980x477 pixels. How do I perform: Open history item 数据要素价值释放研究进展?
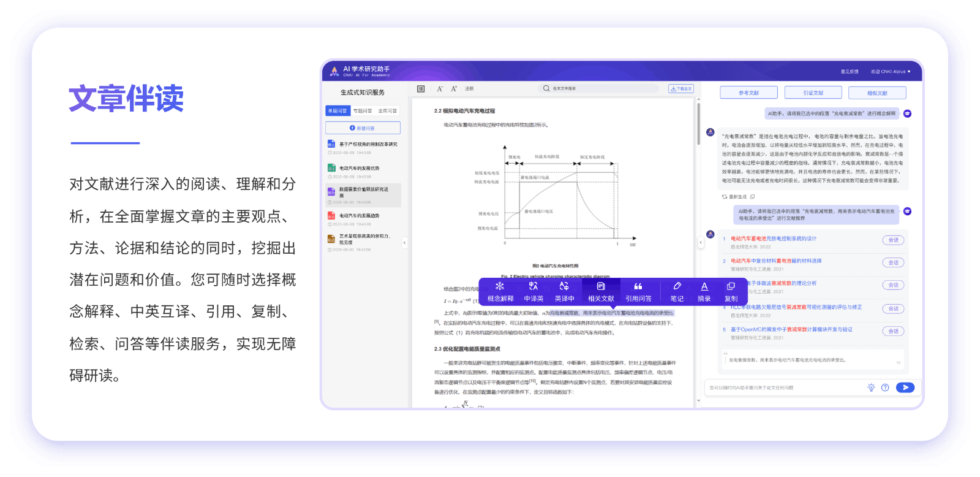click(x=363, y=195)
